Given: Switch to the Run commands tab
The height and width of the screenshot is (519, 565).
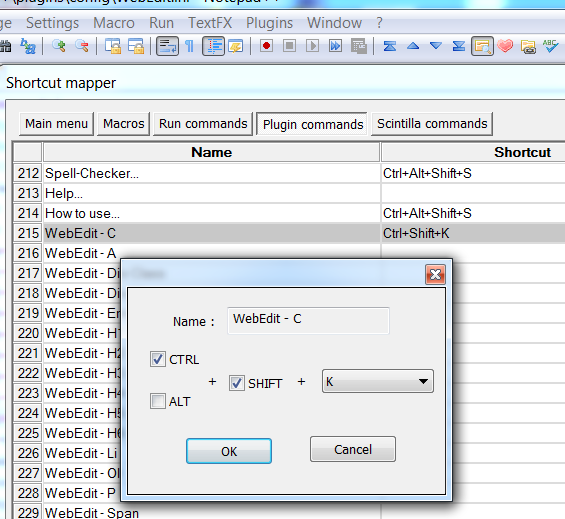Looking at the screenshot, I should pyautogui.click(x=203, y=124).
